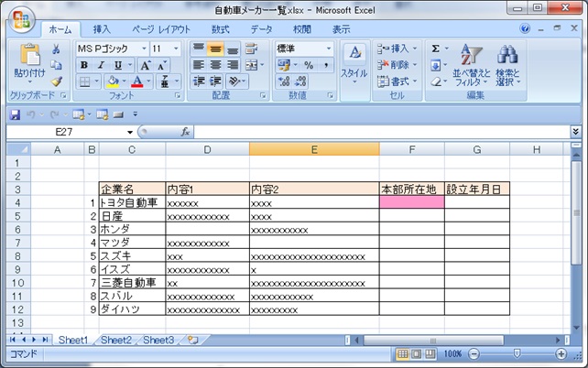Activate the Format Painter brush
This screenshot has height=368, width=588.
(57, 81)
